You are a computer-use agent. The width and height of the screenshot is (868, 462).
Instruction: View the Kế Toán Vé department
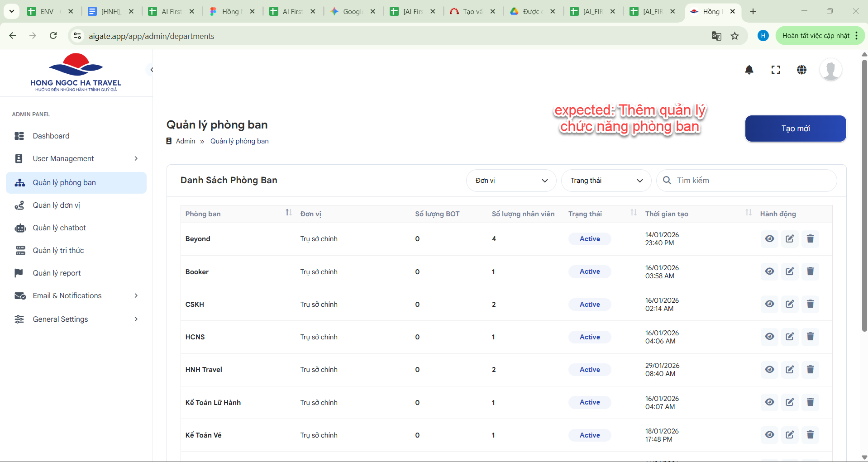[769, 435]
